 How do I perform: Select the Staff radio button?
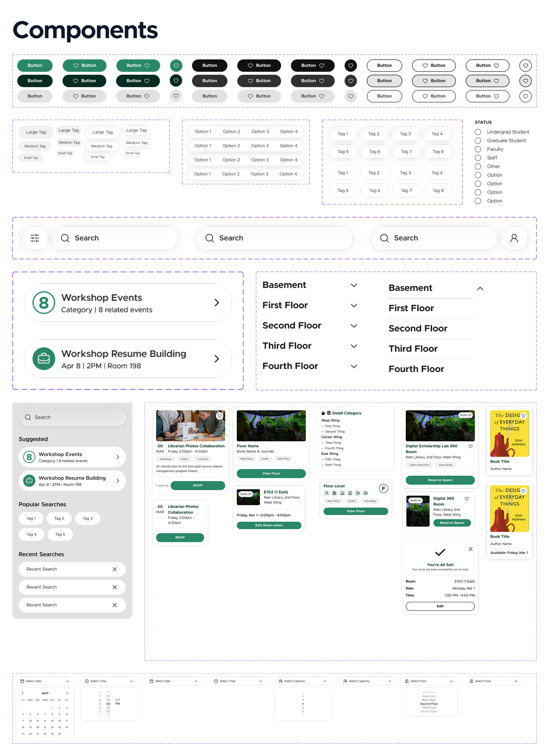click(478, 158)
